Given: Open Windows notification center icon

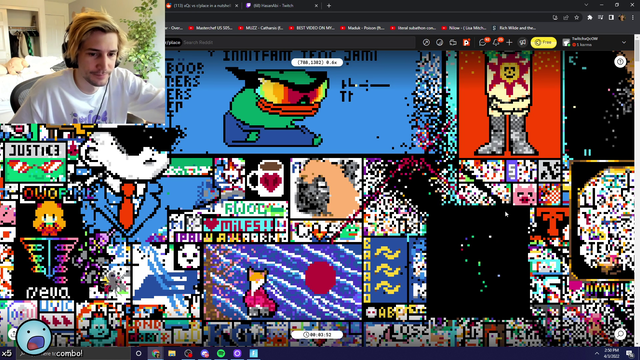Looking at the screenshot, I should click(630, 353).
